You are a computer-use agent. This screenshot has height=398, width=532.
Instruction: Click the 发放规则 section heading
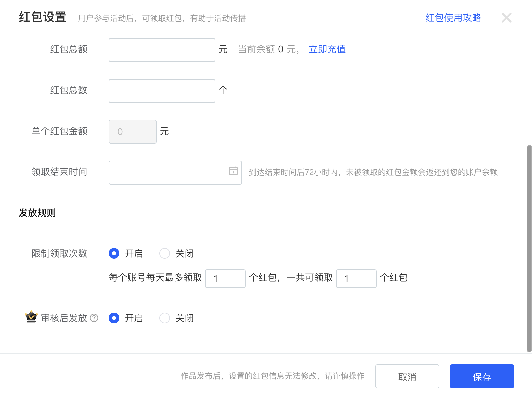pyautogui.click(x=37, y=213)
